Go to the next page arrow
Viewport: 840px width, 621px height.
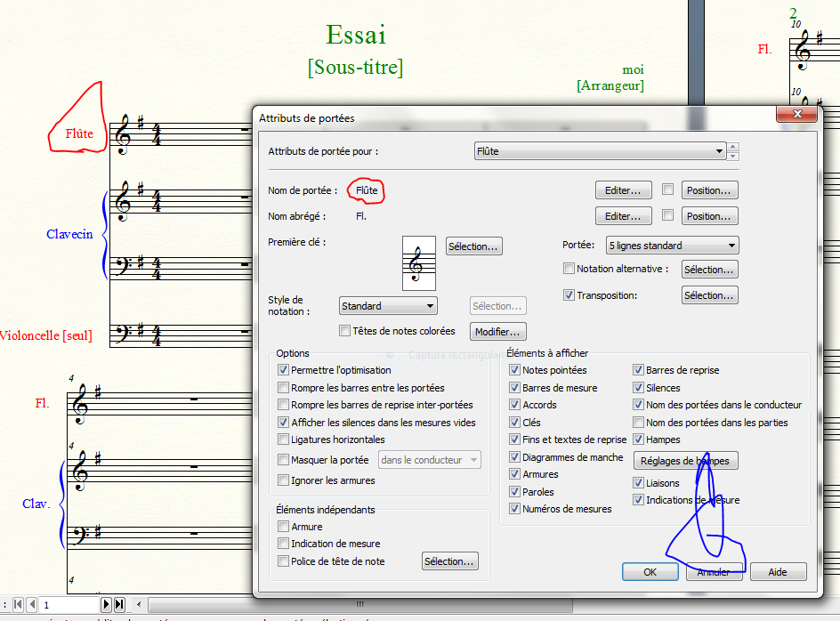107,605
